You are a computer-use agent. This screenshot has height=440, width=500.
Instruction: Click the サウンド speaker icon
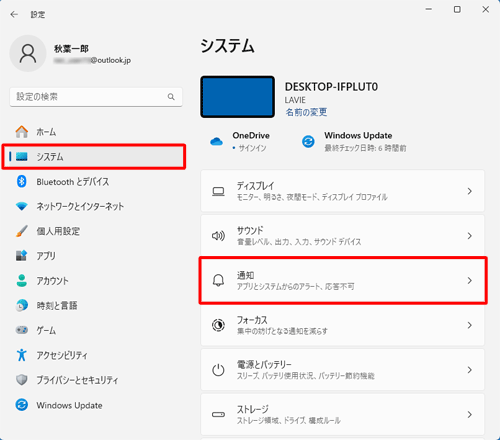[x=218, y=236]
